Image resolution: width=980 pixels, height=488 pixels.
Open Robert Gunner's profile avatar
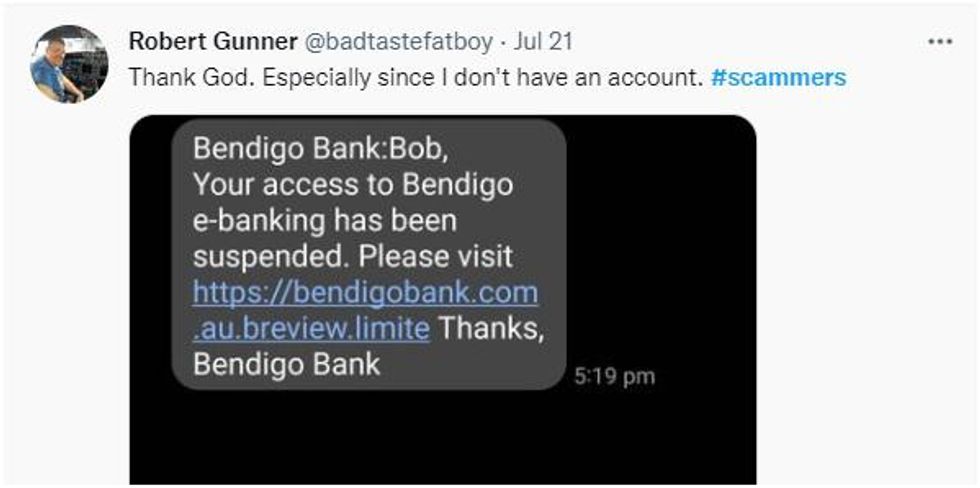coord(69,64)
